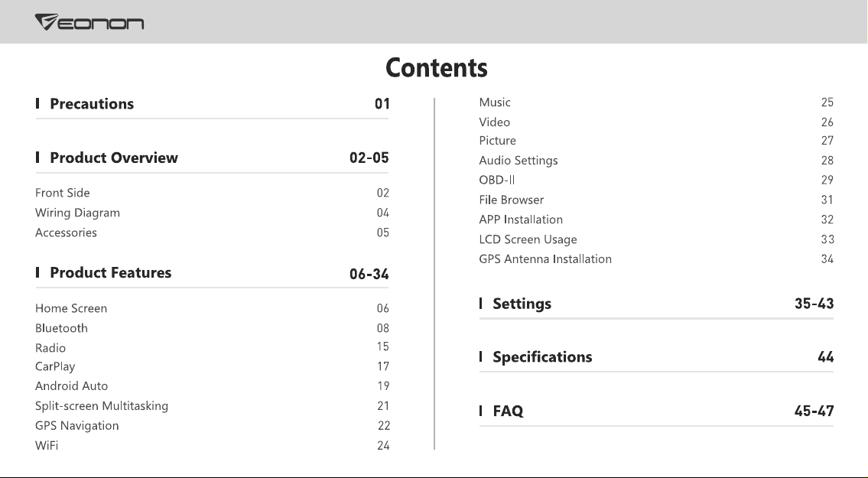Open the Product Features section heading
Image resolution: width=868 pixels, height=478 pixels.
coord(111,272)
